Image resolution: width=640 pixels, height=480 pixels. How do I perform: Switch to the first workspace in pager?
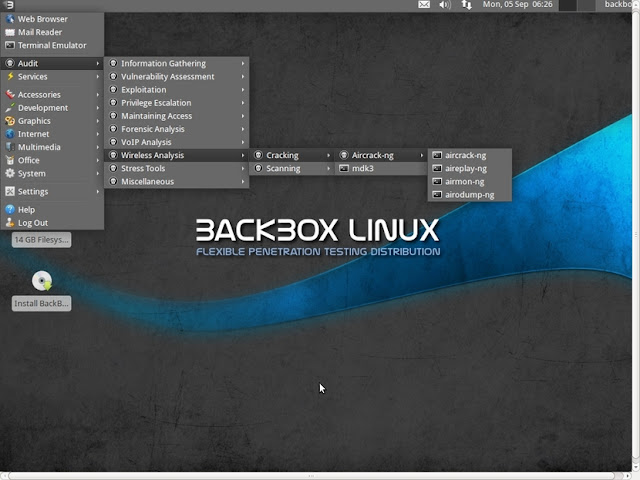point(567,5)
